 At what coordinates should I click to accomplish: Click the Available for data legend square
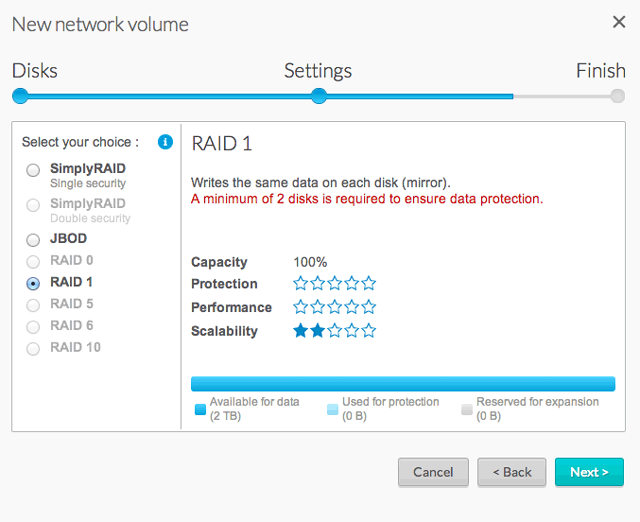point(200,409)
